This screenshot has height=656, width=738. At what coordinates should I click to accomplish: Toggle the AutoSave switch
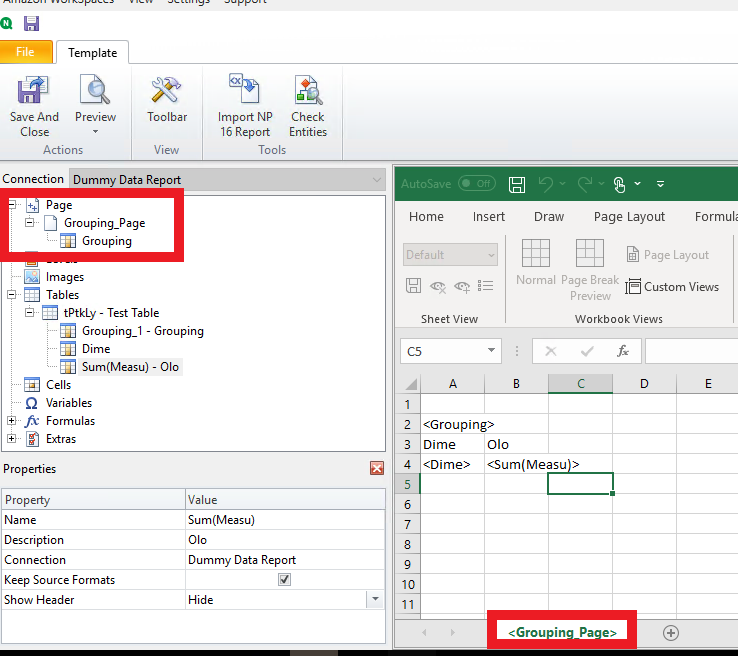477,184
